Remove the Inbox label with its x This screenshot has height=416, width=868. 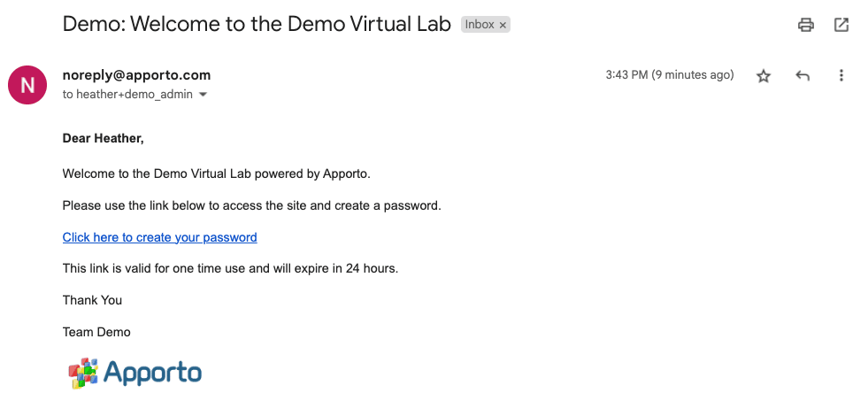[503, 25]
